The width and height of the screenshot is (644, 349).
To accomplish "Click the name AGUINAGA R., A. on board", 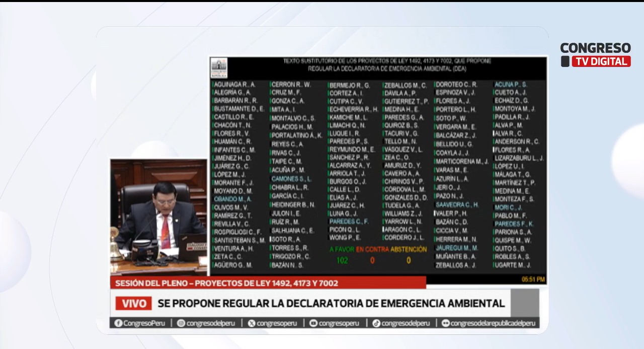I will [234, 85].
